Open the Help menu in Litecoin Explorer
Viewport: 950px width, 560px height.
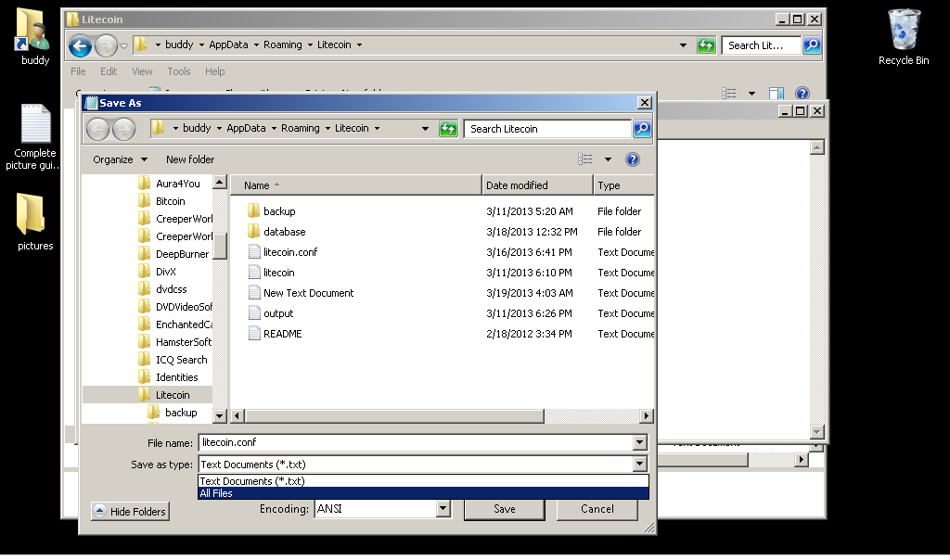pos(214,71)
